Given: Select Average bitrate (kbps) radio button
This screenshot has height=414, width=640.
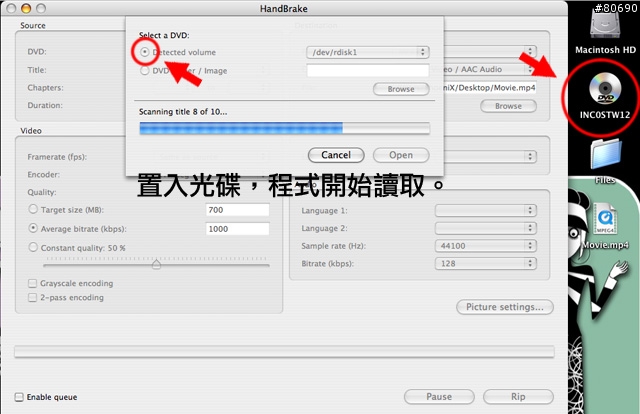Looking at the screenshot, I should pyautogui.click(x=33, y=228).
